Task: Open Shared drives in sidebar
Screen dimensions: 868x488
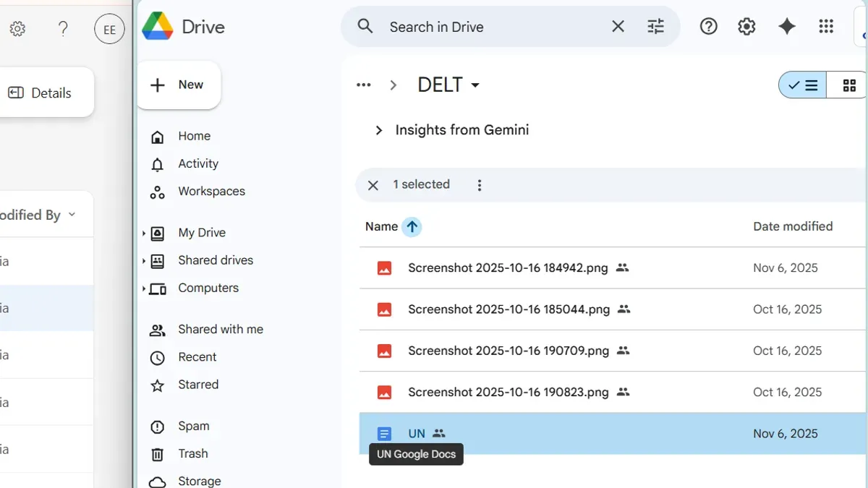Action: (216, 260)
